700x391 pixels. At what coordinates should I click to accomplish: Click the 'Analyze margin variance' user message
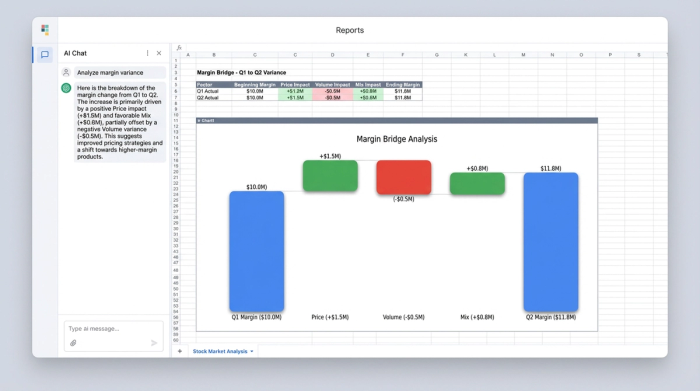coord(120,72)
